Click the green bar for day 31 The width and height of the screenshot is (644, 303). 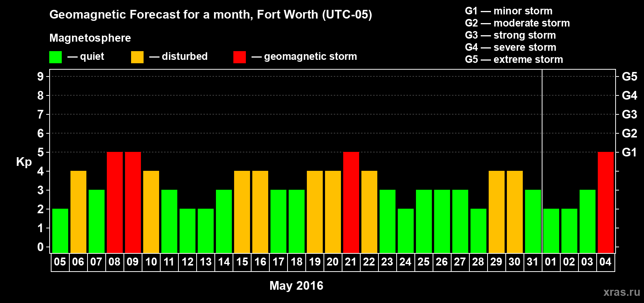coord(533,221)
